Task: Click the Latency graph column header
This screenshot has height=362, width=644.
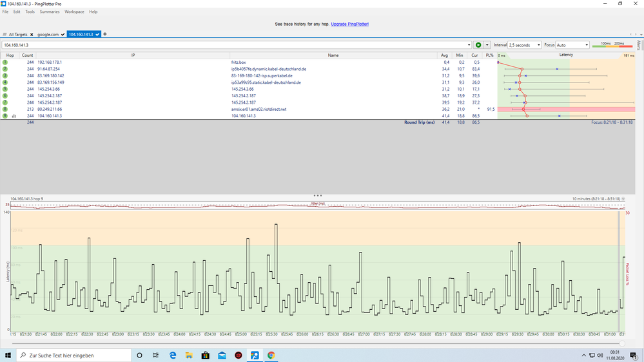Action: tap(566, 55)
